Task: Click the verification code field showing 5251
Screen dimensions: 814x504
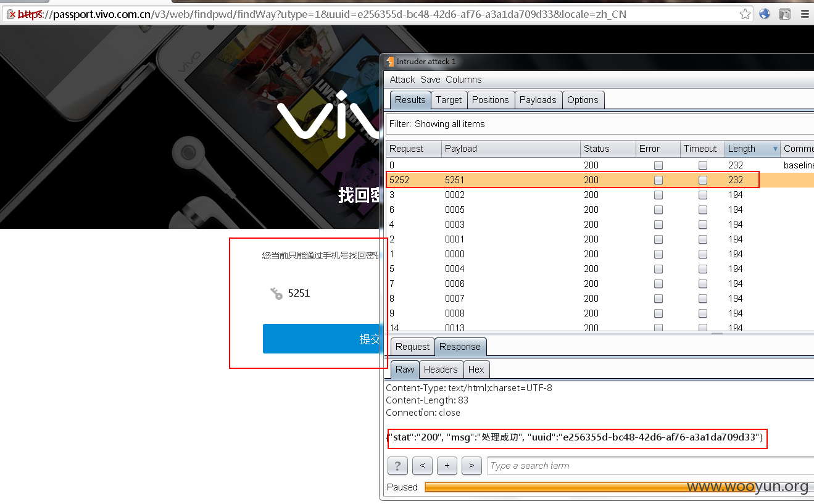Action: pyautogui.click(x=321, y=294)
